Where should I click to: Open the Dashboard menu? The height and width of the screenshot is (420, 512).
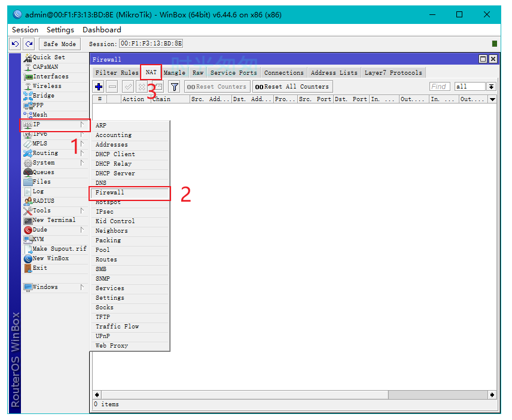tap(102, 30)
